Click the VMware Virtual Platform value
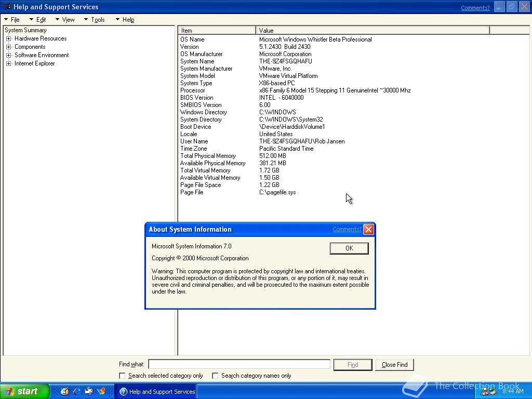 coord(288,76)
